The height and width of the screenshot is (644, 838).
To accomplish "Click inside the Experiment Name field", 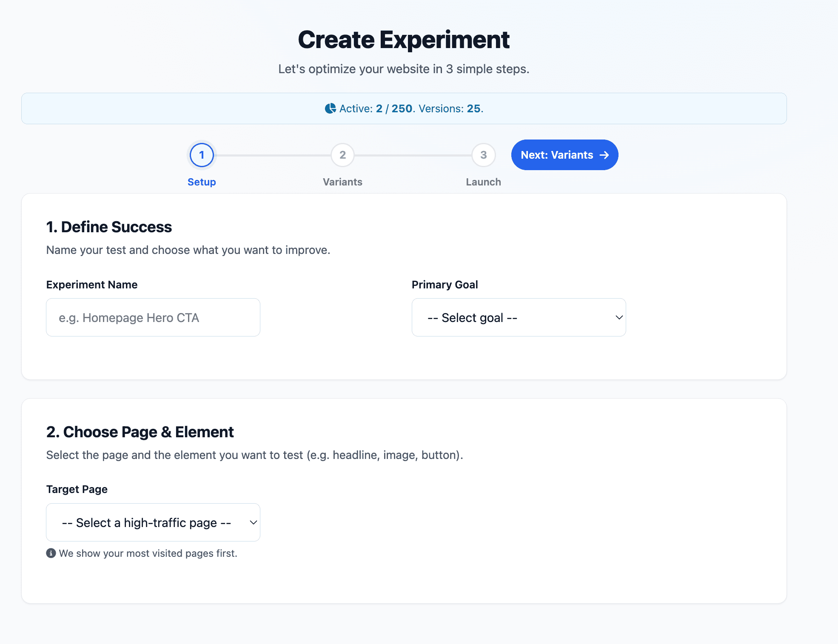I will 152,317.
